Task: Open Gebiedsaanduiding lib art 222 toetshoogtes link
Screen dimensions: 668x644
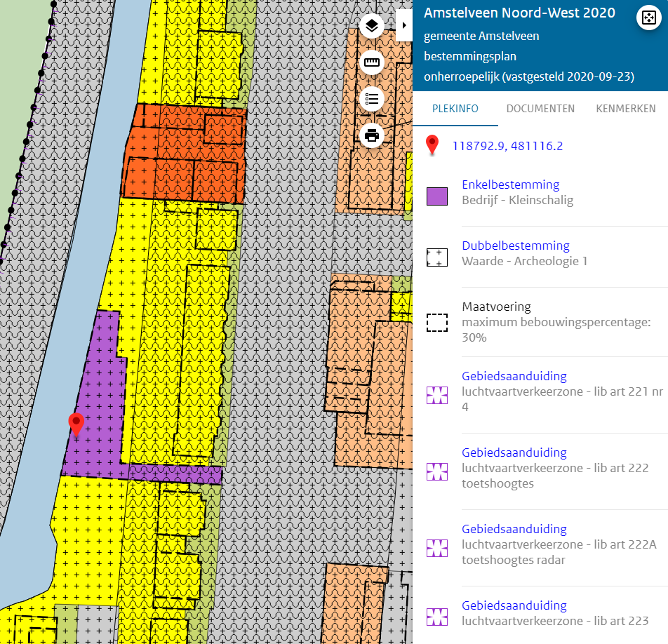Action: pyautogui.click(x=514, y=452)
